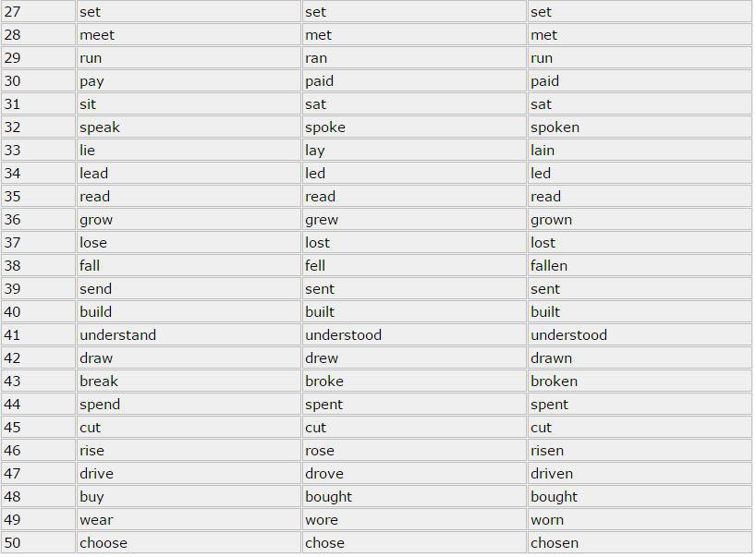This screenshot has width=756, height=557.
Task: Select the word 'drawn' in third column
Action: (551, 358)
